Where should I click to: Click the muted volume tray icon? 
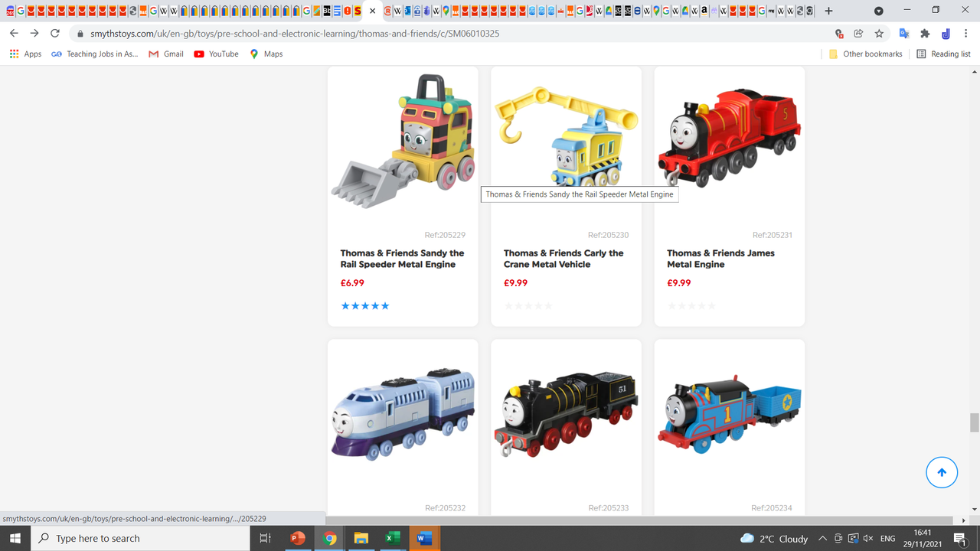pyautogui.click(x=868, y=539)
